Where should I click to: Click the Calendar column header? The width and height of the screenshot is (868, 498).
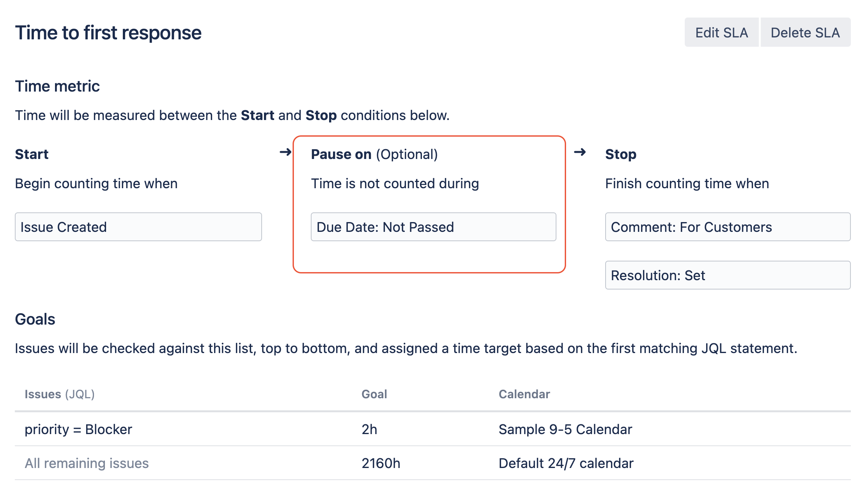524,394
